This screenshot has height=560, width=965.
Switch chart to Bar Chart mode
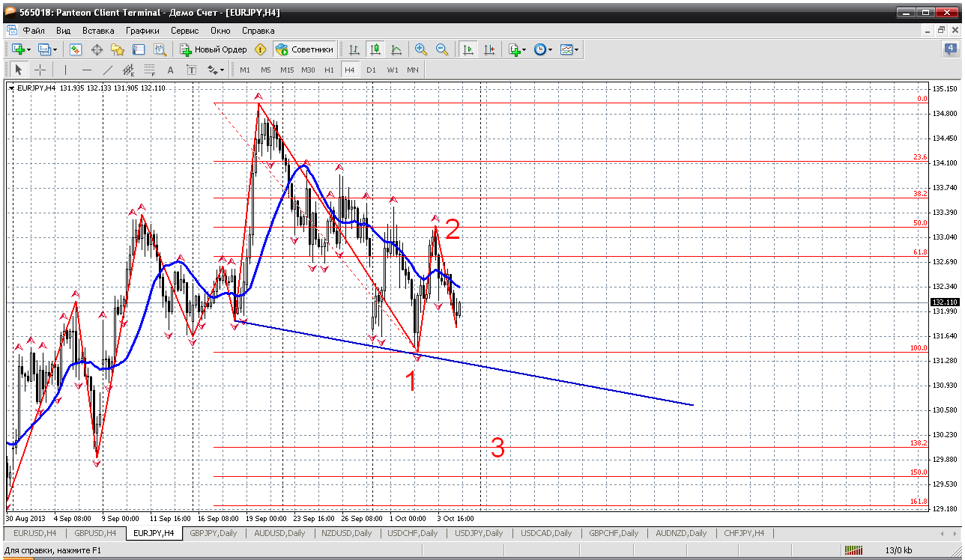coord(354,49)
